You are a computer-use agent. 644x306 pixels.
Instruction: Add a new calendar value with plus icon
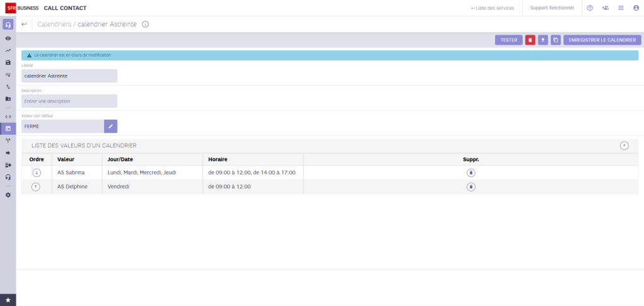pyautogui.click(x=624, y=145)
